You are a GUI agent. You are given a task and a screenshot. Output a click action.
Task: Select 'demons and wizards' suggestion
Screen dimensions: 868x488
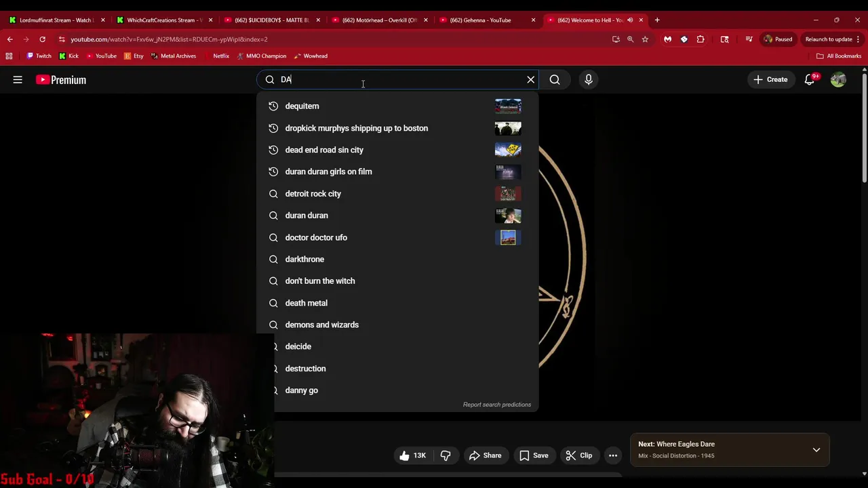(x=397, y=325)
